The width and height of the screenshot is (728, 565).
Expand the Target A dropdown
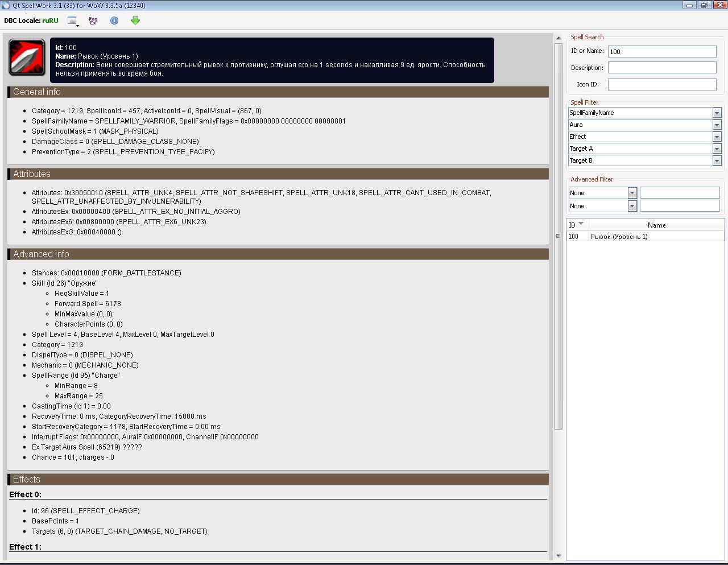[x=717, y=149]
